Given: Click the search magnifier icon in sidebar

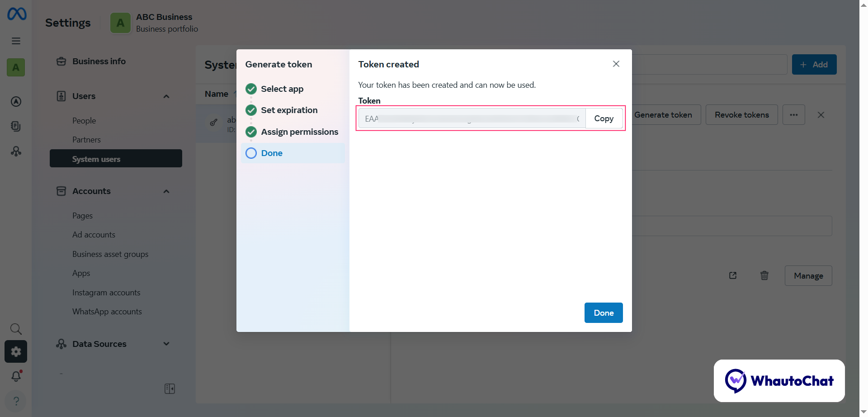Looking at the screenshot, I should [16, 329].
